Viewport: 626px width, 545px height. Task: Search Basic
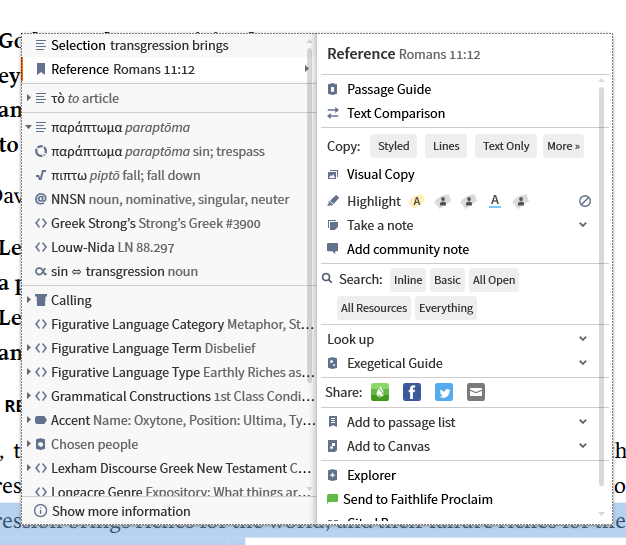[447, 280]
